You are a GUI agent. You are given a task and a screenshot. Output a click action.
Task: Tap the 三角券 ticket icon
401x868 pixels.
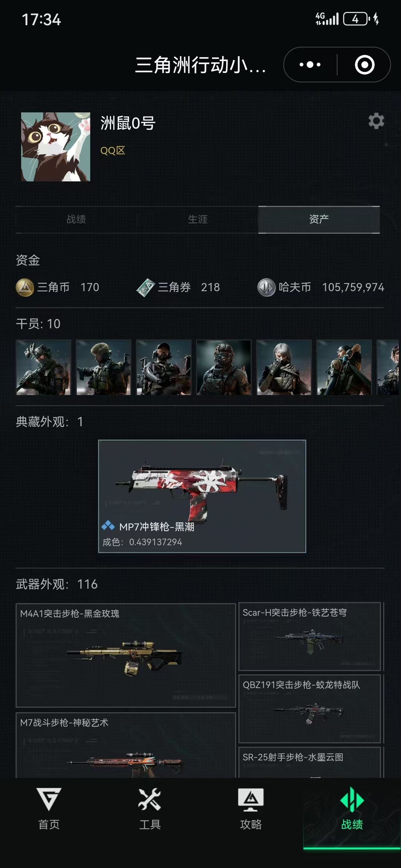click(146, 287)
